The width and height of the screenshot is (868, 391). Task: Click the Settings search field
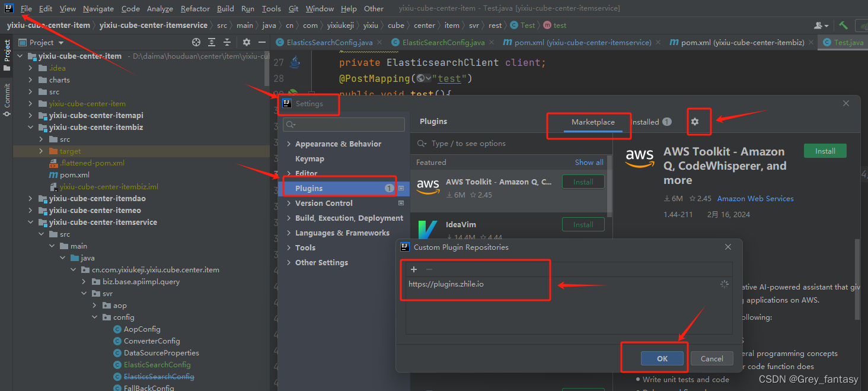(x=344, y=125)
